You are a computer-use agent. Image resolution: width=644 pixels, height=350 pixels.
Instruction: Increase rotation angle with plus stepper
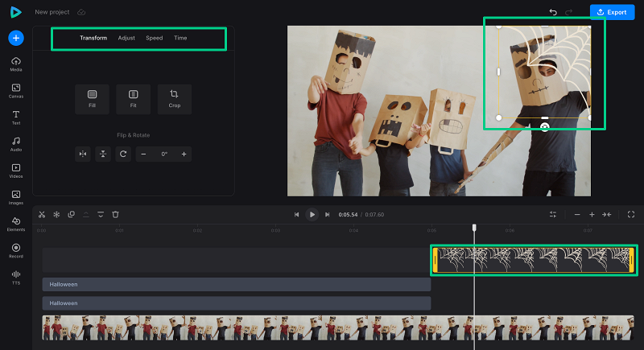184,154
